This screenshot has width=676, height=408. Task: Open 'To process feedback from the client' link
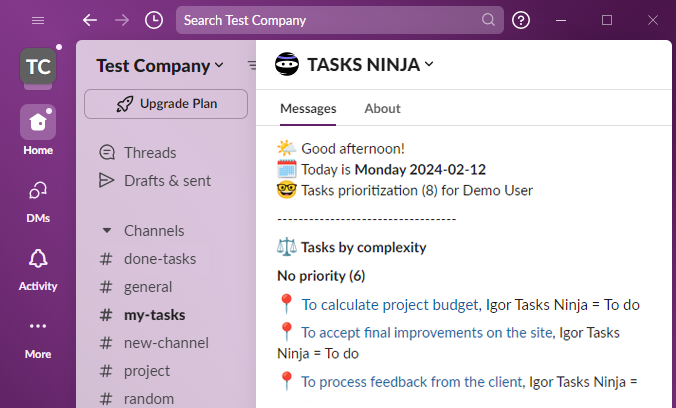pyautogui.click(x=412, y=381)
